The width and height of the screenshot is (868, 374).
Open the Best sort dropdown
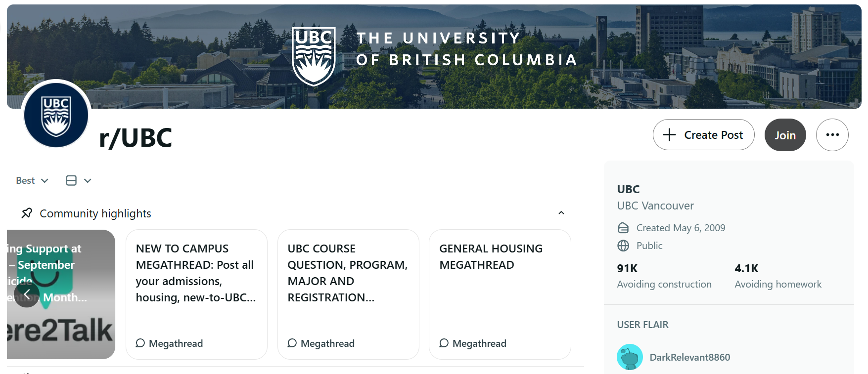coord(31,180)
